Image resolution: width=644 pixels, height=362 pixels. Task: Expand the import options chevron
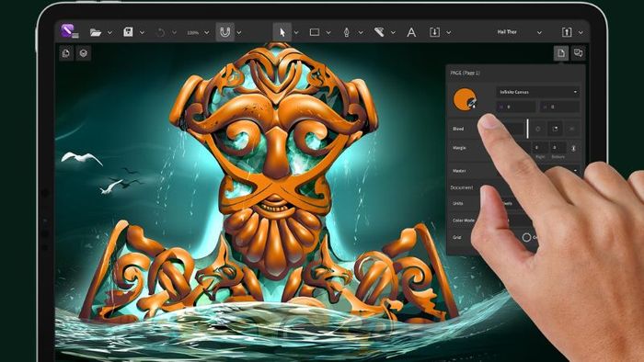(x=449, y=32)
